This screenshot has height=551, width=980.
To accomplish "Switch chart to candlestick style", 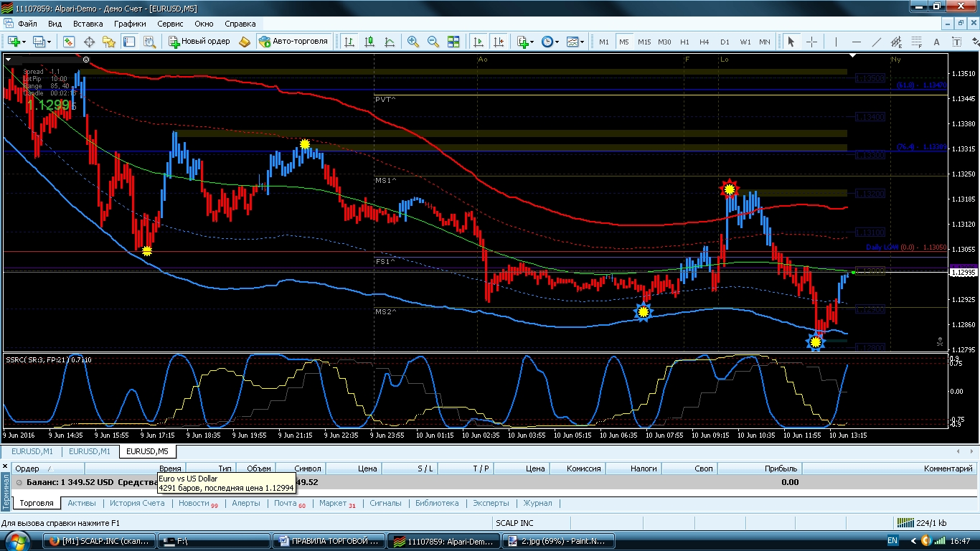I will coord(369,42).
